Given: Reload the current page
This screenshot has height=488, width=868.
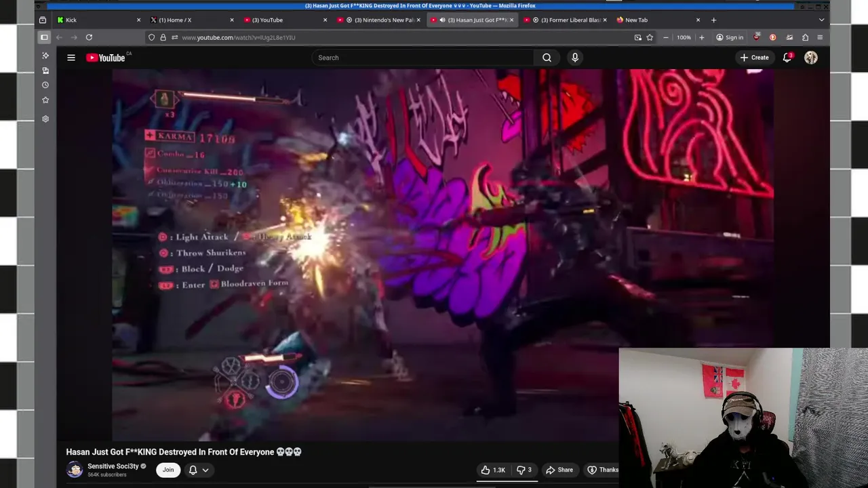Looking at the screenshot, I should (x=89, y=37).
